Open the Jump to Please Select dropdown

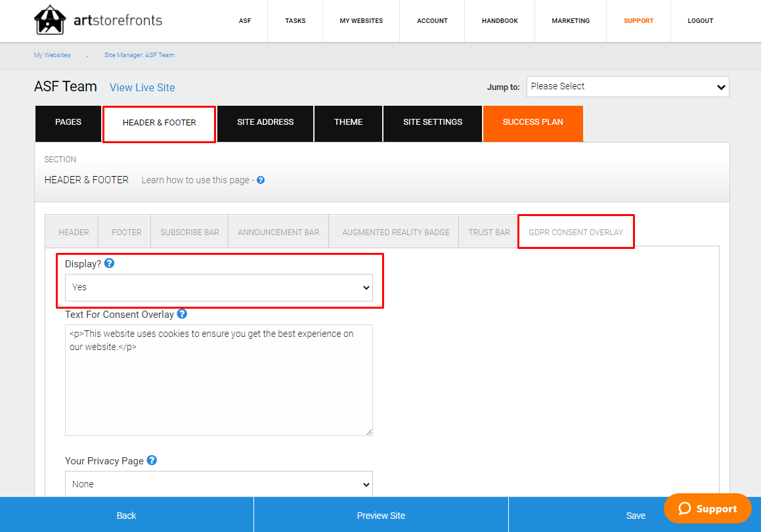pos(627,87)
